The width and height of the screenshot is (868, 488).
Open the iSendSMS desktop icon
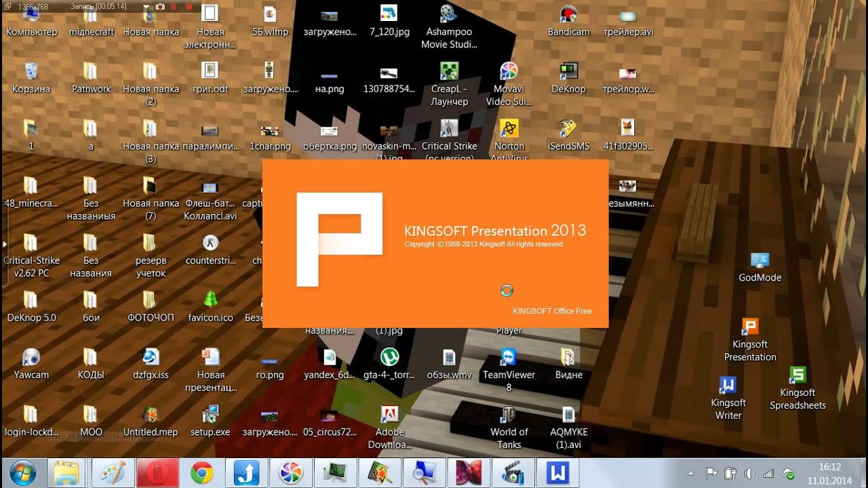(568, 136)
